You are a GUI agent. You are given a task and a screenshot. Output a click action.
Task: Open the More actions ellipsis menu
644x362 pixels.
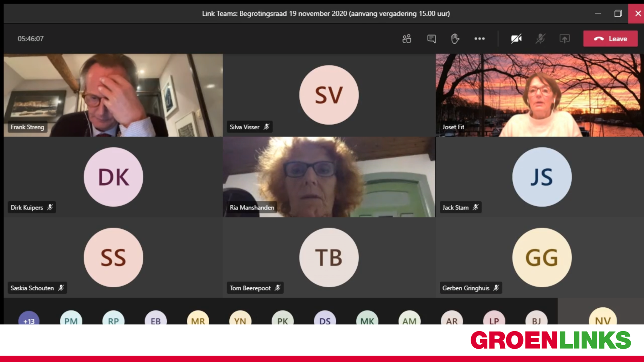[x=479, y=39]
